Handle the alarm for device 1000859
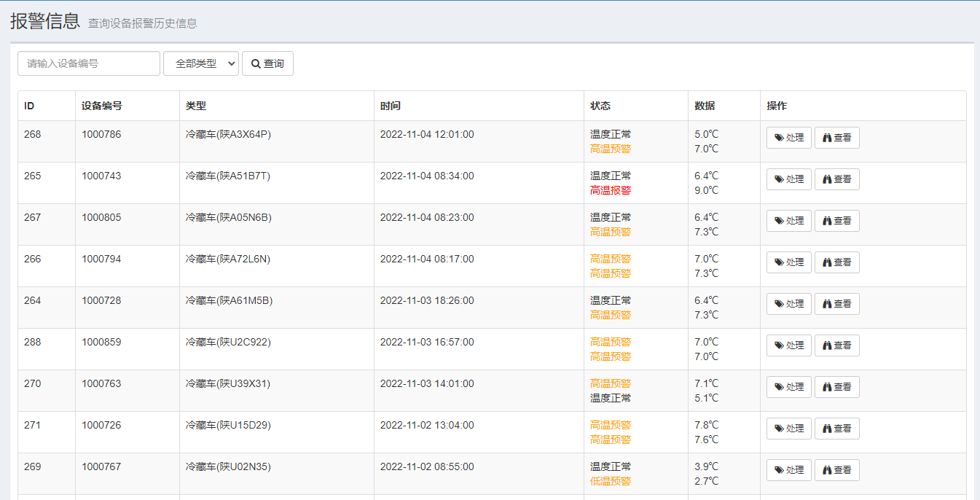This screenshot has width=980, height=500. [x=788, y=345]
